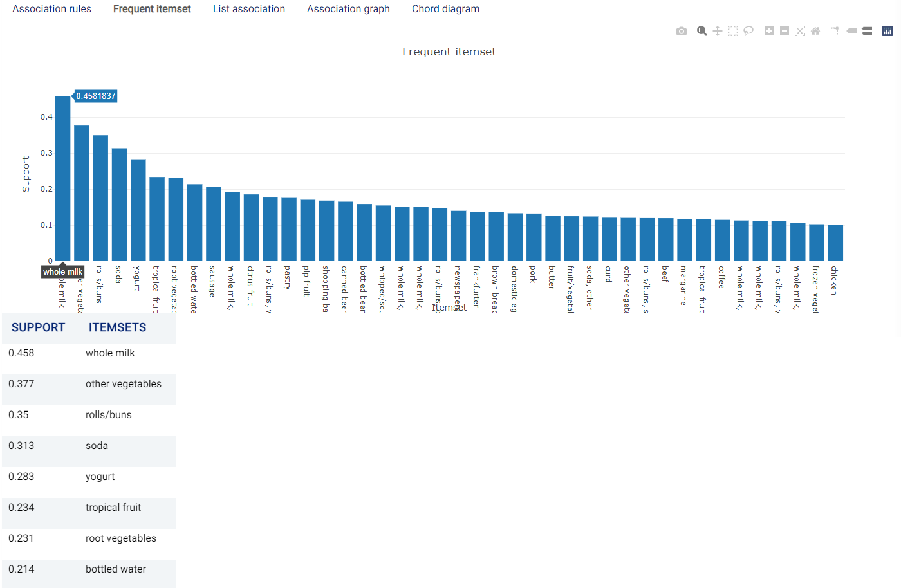This screenshot has height=588, width=901.
Task: Activate the Box Select tool
Action: tap(733, 31)
